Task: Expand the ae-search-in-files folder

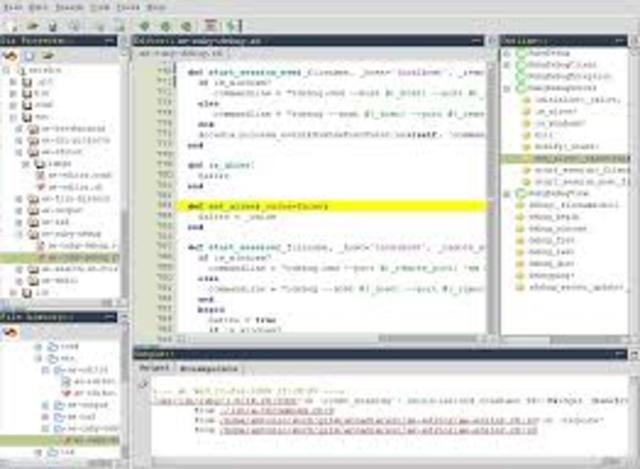Action: (18, 269)
